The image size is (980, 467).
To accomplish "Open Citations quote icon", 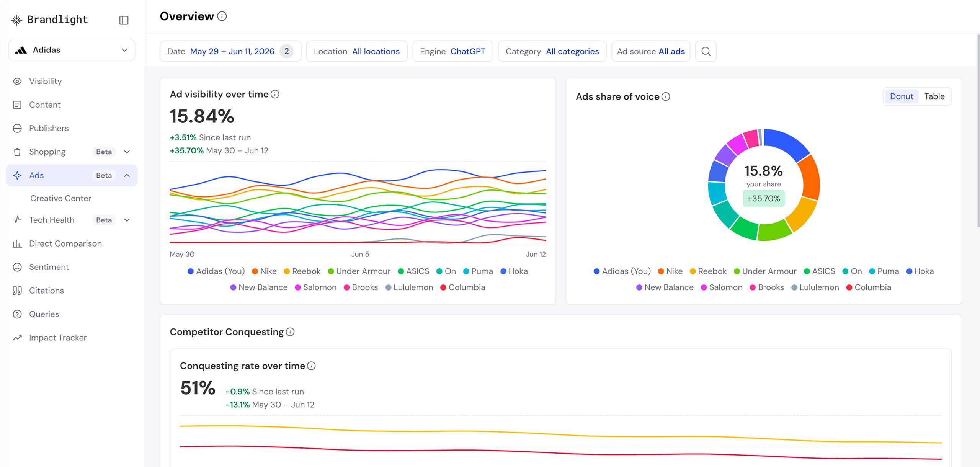I will pos(17,291).
